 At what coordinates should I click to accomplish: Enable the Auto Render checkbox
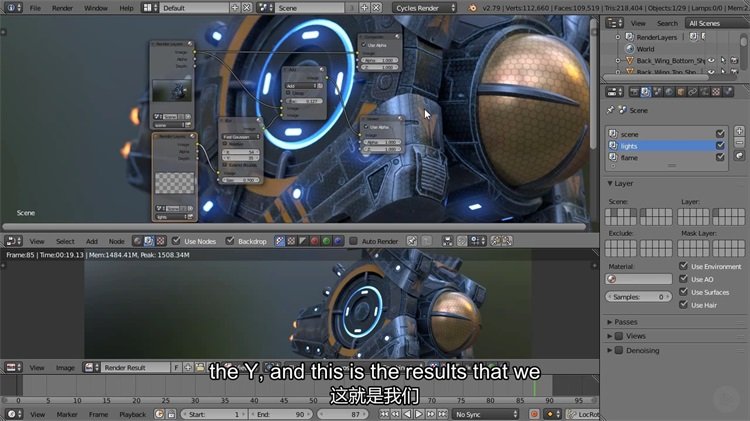pyautogui.click(x=353, y=241)
